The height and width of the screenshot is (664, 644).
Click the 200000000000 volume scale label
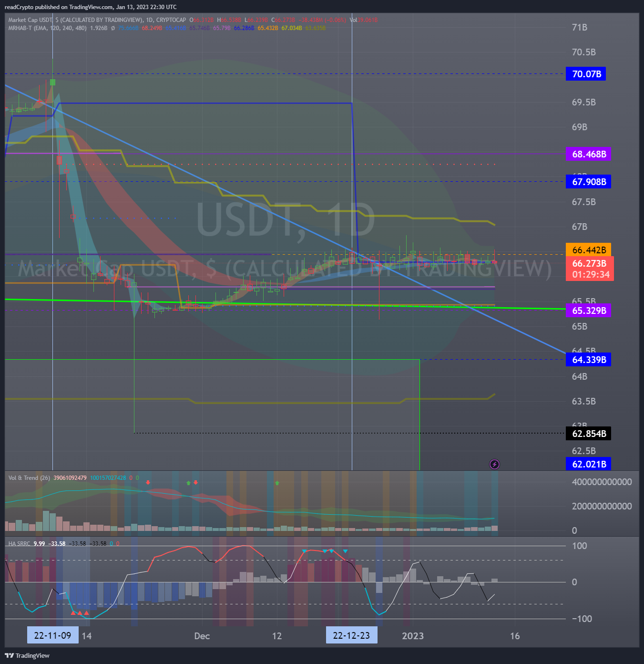602,506
